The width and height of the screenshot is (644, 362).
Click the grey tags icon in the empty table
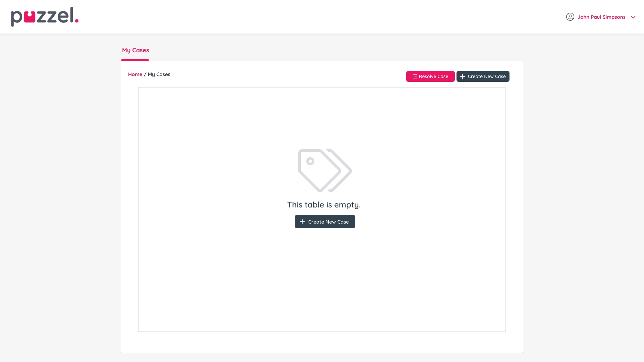click(x=324, y=170)
